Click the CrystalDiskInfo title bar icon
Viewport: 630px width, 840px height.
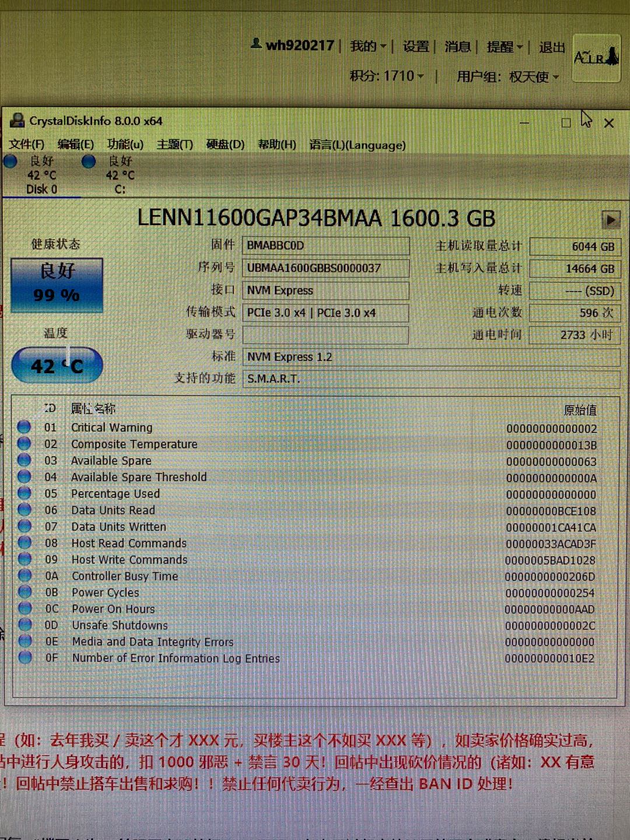(17, 121)
